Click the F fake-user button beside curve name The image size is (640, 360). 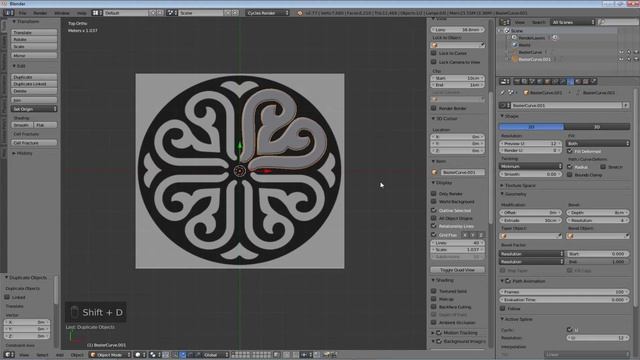[x=626, y=105]
